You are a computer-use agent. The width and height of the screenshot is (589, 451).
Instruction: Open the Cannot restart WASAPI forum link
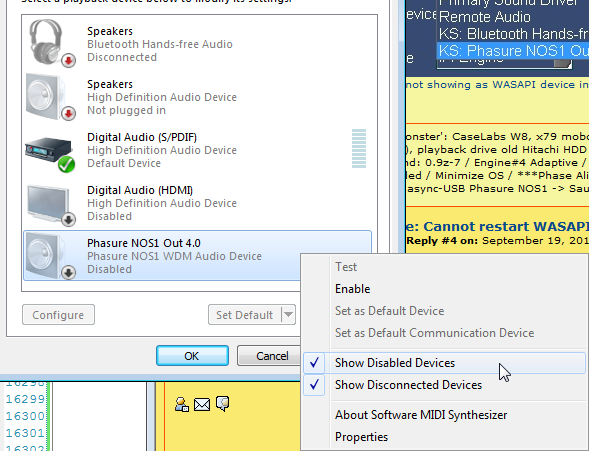point(497,226)
